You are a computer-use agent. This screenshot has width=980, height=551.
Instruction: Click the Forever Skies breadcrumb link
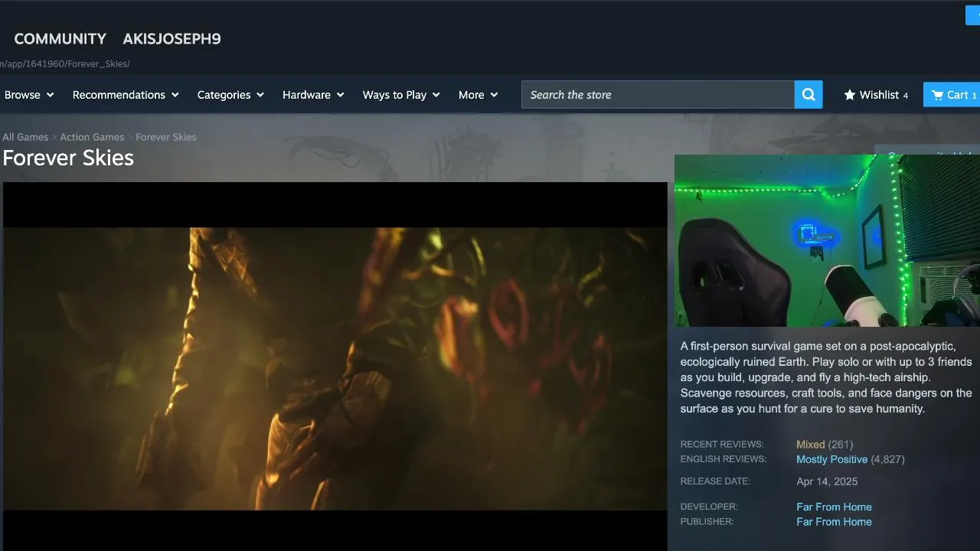[166, 137]
